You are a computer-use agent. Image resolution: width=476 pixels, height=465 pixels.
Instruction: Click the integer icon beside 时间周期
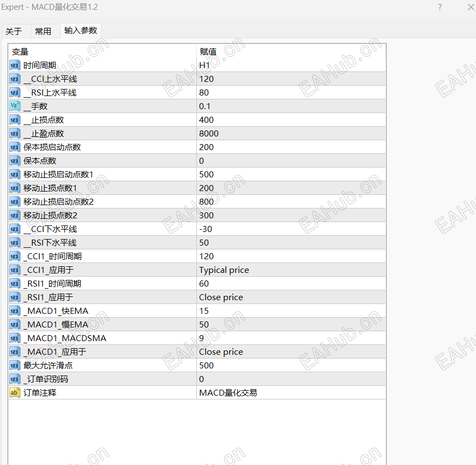coord(15,65)
